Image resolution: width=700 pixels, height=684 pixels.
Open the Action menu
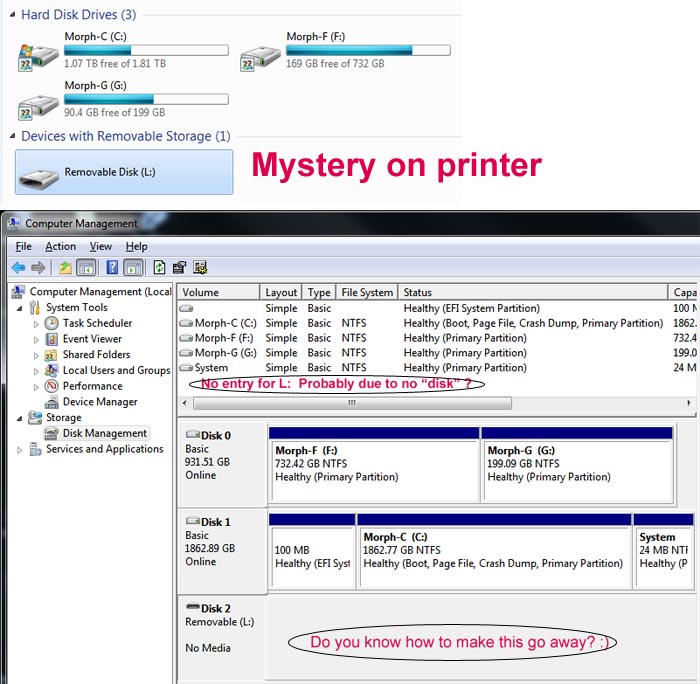point(60,246)
